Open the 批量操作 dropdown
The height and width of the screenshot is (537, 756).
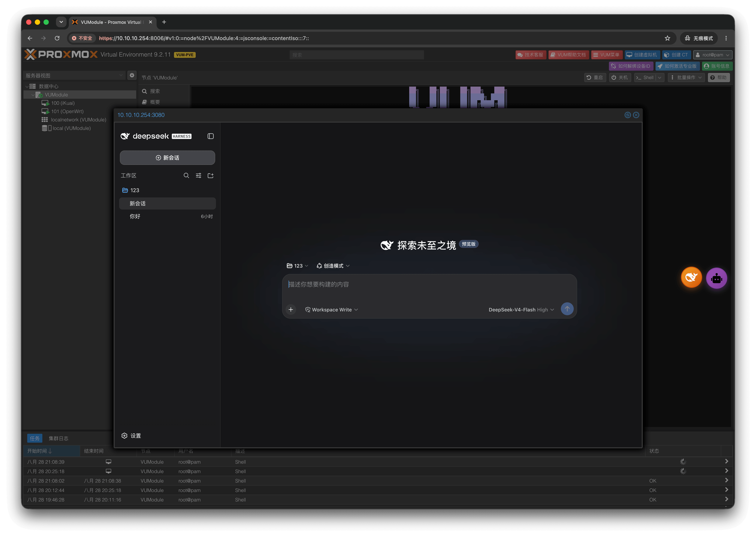[x=686, y=77]
